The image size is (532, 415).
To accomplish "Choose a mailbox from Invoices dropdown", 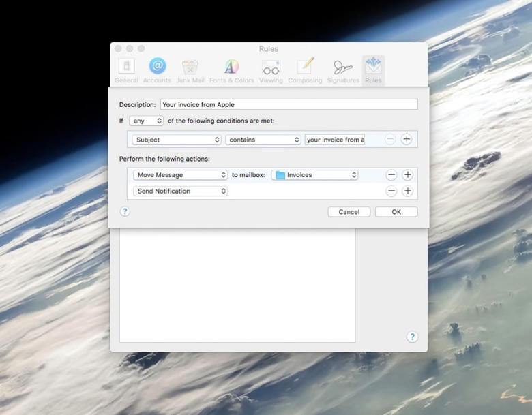I will point(314,175).
